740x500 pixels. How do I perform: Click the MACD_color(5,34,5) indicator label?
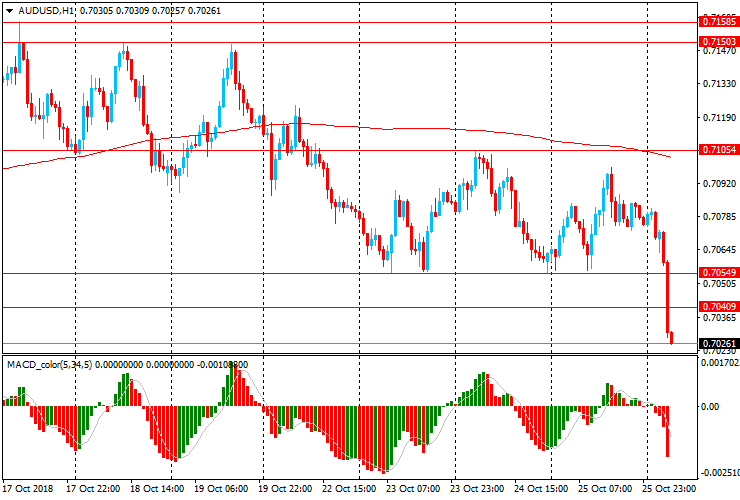pyautogui.click(x=50, y=365)
